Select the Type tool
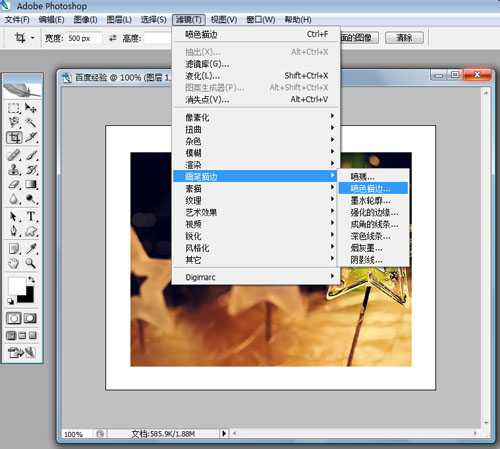 coord(31,217)
